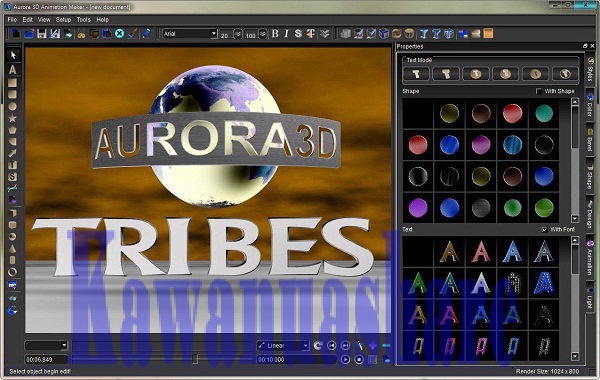
Task: Open the File menu
Action: tap(12, 20)
